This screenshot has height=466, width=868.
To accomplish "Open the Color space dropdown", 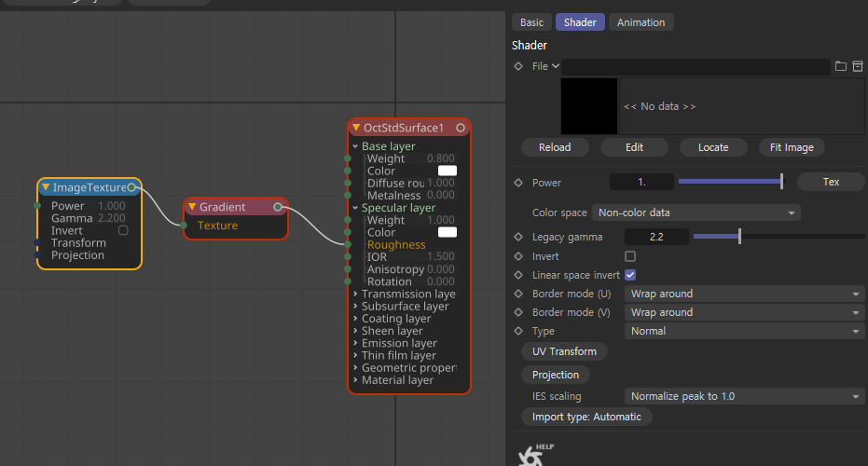I will [696, 212].
